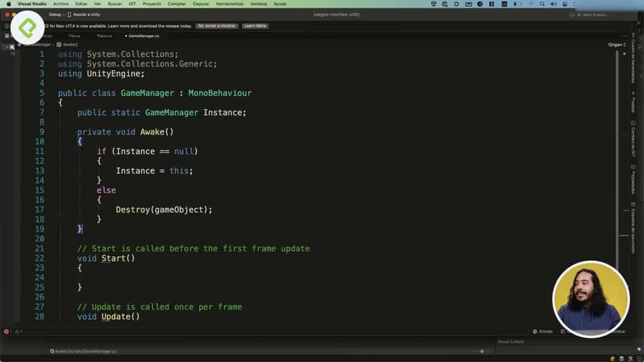Select the GameManager.cs tab
The height and width of the screenshot is (362, 644).
point(143,36)
